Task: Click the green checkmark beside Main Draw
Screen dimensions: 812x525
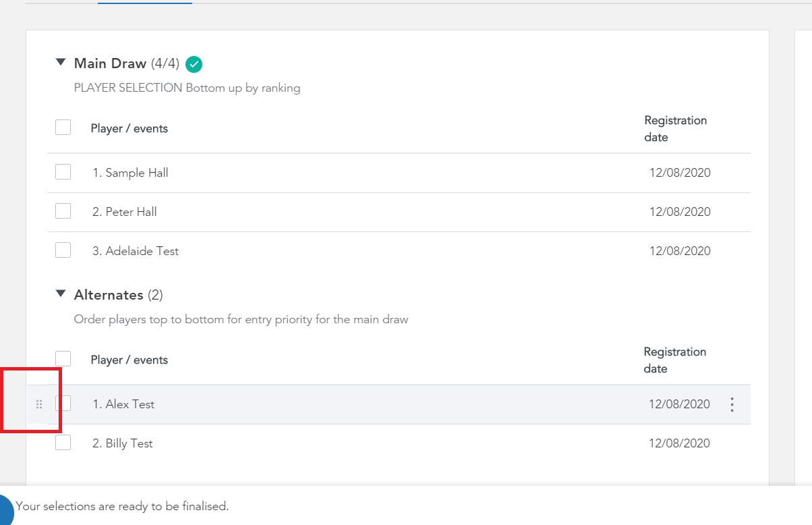Action: pyautogui.click(x=194, y=64)
